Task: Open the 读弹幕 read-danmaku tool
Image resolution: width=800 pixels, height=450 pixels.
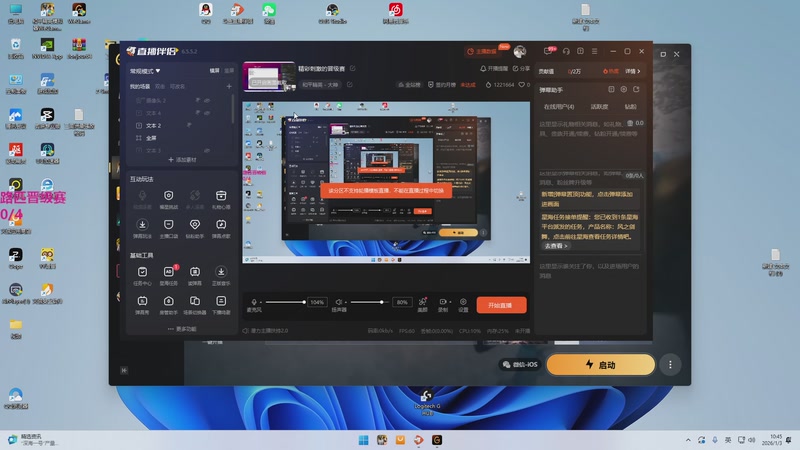Action: (x=195, y=276)
